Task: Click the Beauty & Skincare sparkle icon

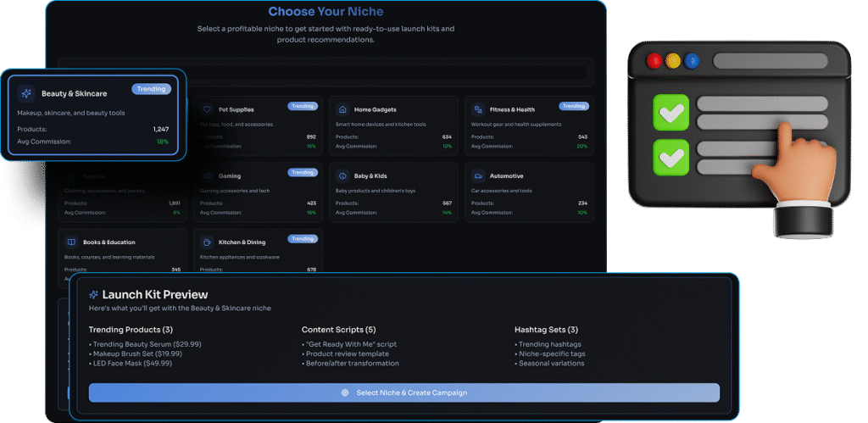Action: 26,94
